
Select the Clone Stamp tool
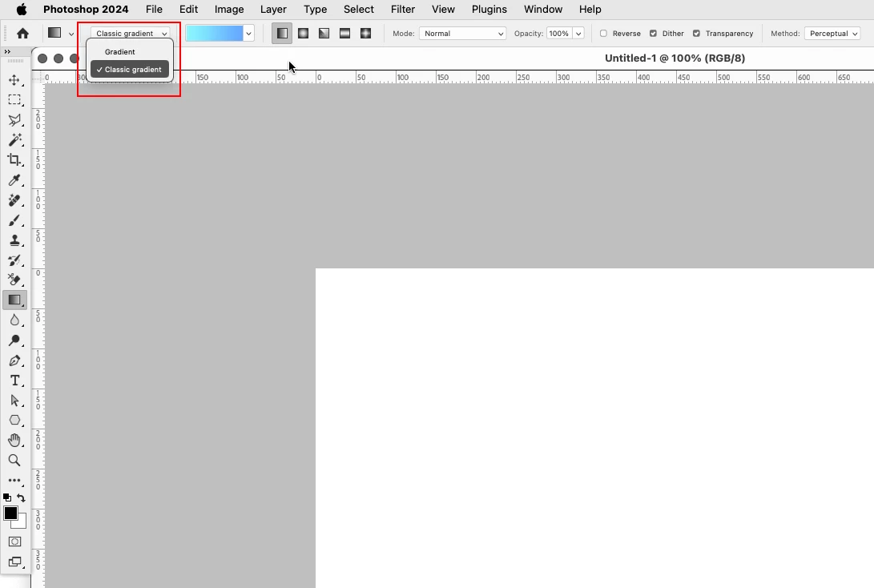point(14,240)
